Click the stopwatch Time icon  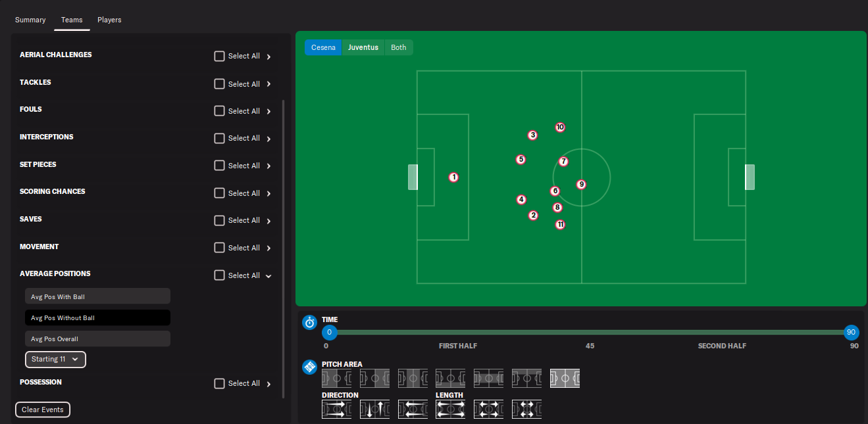point(309,322)
